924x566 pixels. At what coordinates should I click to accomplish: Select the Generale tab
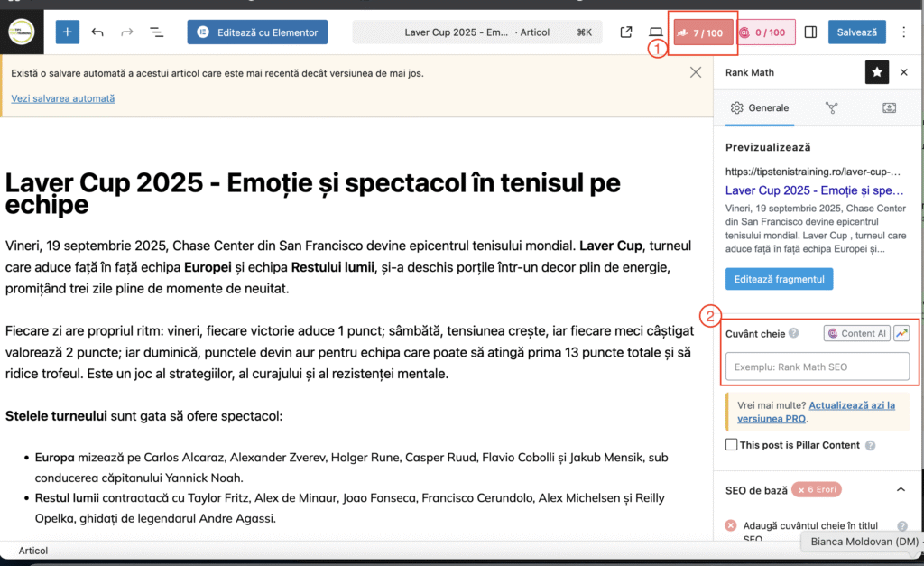coord(759,108)
